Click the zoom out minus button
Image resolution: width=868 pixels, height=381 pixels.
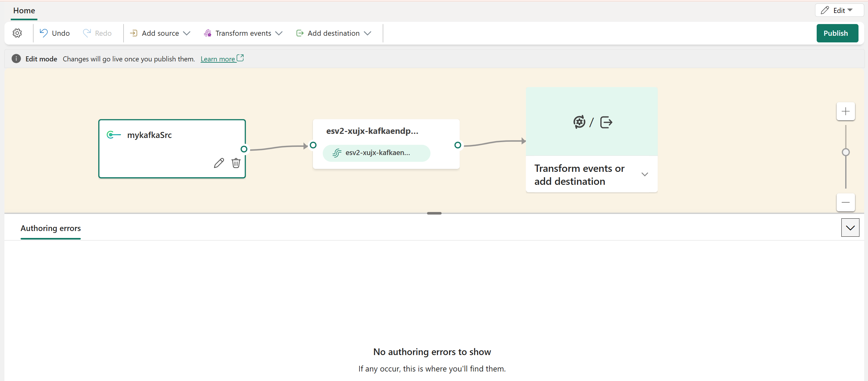pos(845,202)
